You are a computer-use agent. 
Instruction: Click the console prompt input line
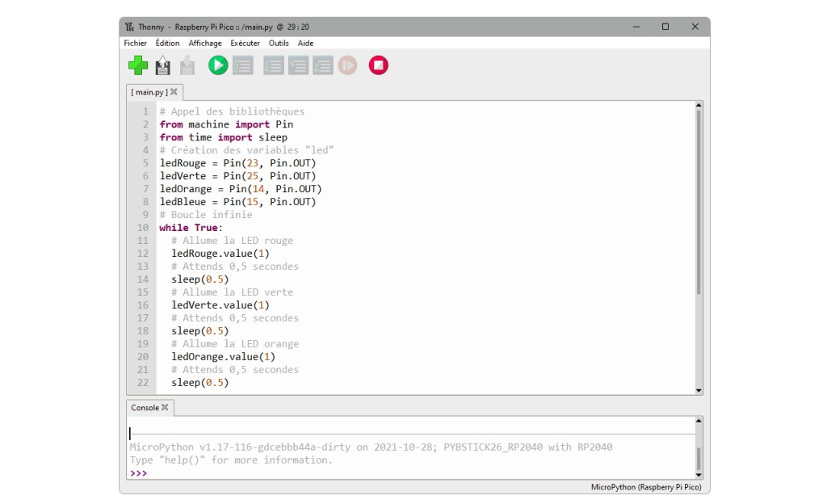[404, 473]
